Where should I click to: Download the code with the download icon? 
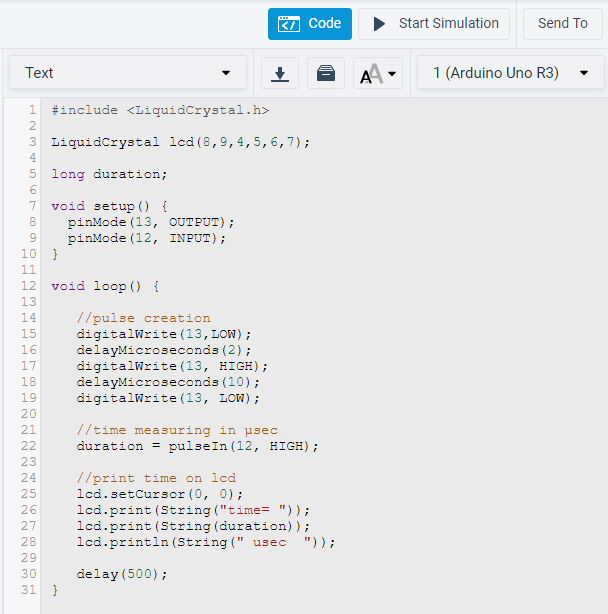[x=280, y=73]
